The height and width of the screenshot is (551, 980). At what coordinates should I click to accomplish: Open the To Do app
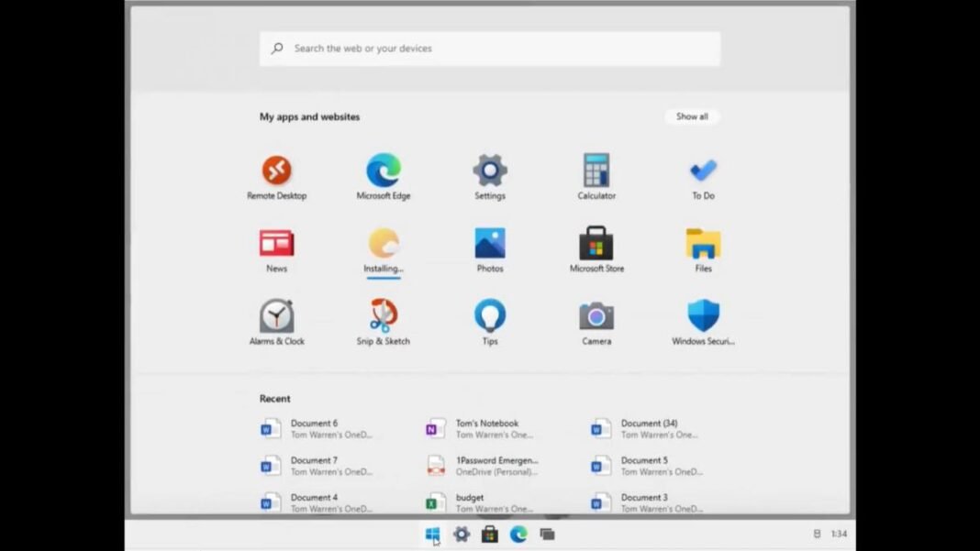click(702, 170)
